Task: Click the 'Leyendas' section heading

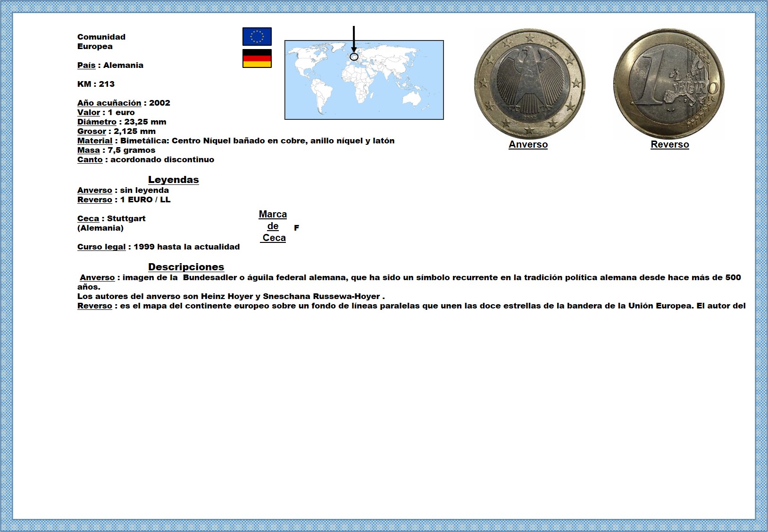Action: point(174,180)
